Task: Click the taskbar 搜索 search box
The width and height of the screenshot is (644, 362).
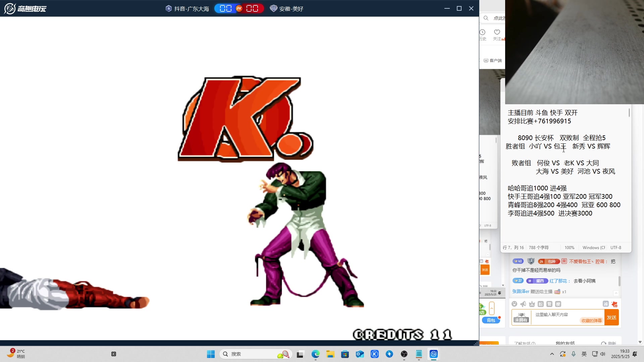Action: pos(256,354)
